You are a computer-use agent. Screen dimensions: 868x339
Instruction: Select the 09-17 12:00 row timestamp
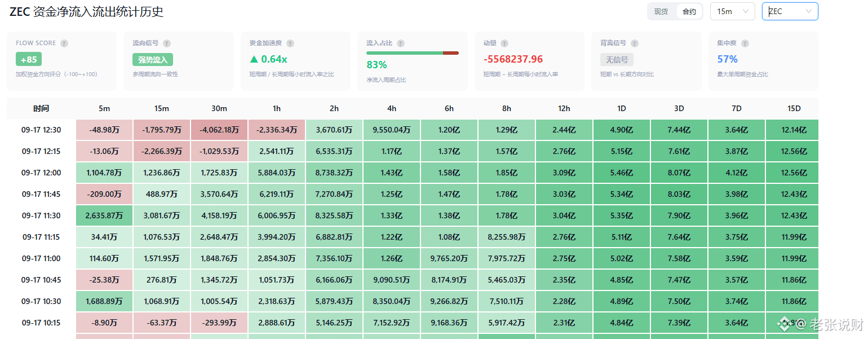[x=41, y=173]
